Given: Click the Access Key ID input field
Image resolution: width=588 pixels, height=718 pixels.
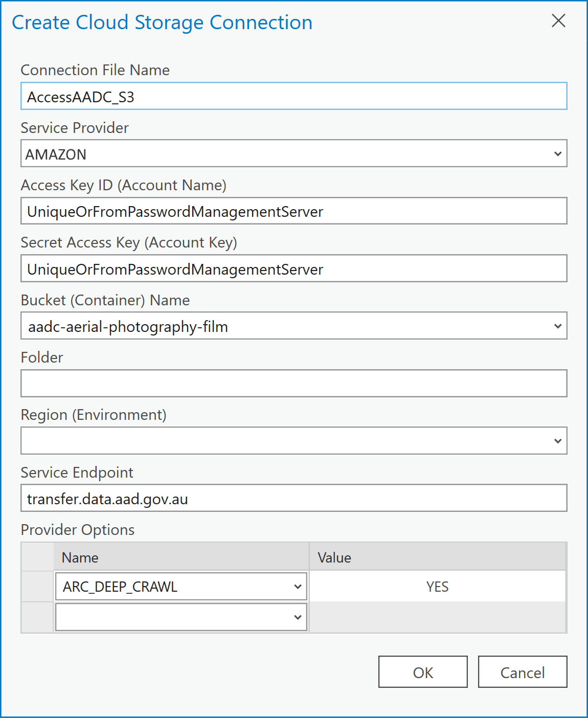Looking at the screenshot, I should click(x=294, y=211).
